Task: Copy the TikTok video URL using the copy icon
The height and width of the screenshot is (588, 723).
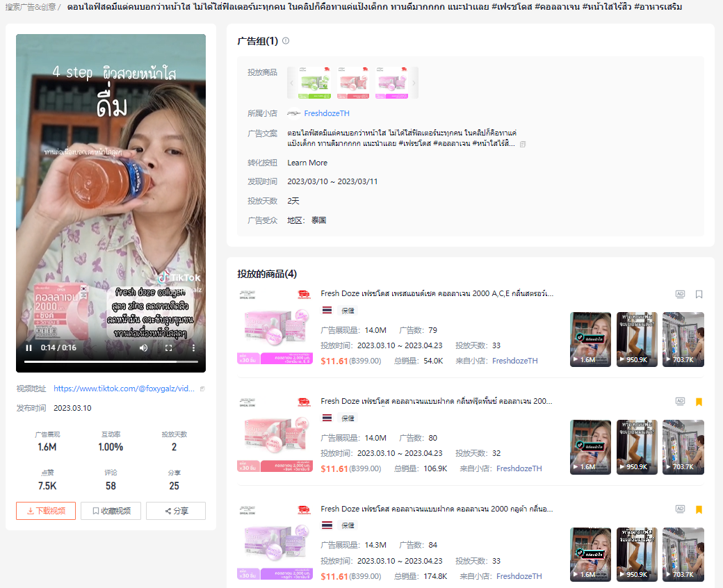Action: [x=202, y=389]
